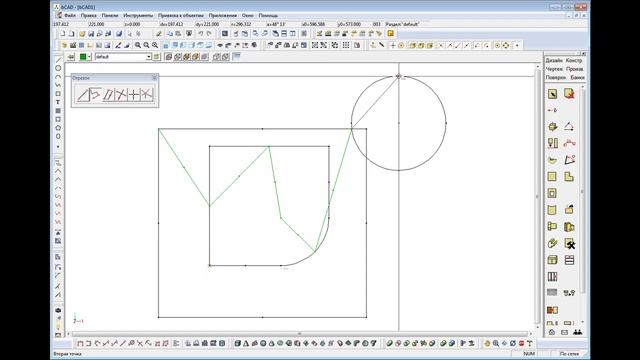Click the dx coordinate readout field
The width and height of the screenshot is (640, 360).
(172, 24)
